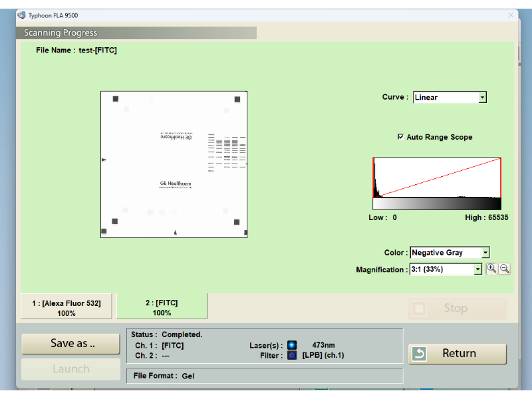Click the histogram range scope graph
This screenshot has height=399, width=532.
(437, 178)
